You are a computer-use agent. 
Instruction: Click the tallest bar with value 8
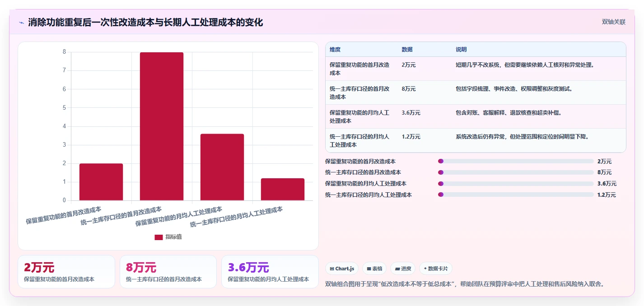tap(162, 126)
